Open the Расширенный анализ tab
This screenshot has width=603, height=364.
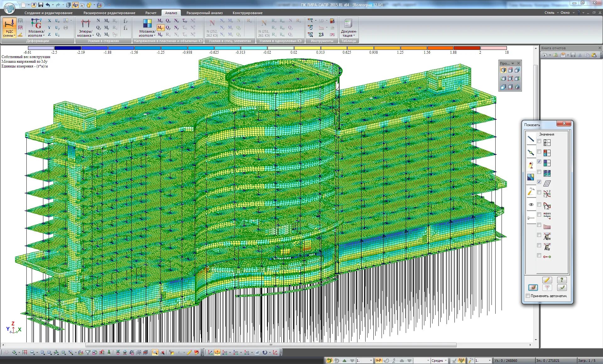point(204,13)
